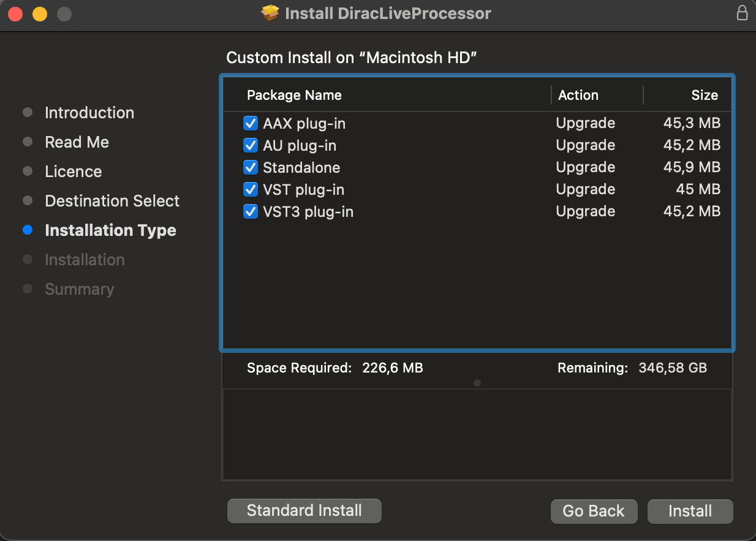Click the yellow minimize window button
The image size is (756, 541).
coord(40,13)
